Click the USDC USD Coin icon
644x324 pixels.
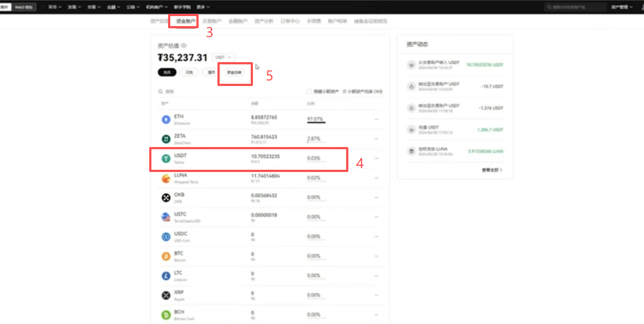click(166, 236)
